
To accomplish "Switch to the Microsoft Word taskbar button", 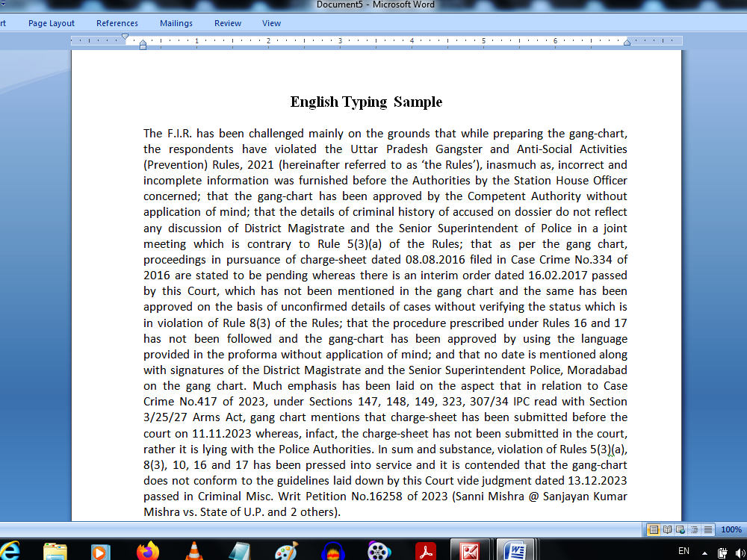I will click(x=516, y=550).
